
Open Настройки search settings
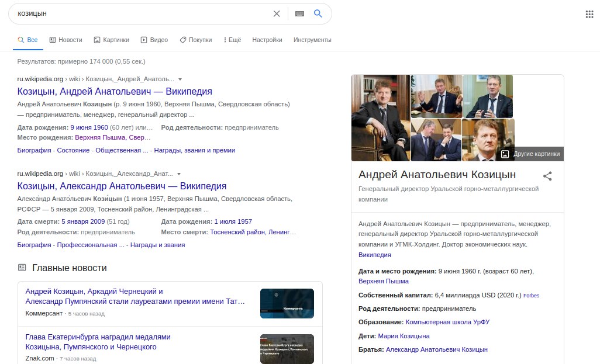(x=267, y=40)
